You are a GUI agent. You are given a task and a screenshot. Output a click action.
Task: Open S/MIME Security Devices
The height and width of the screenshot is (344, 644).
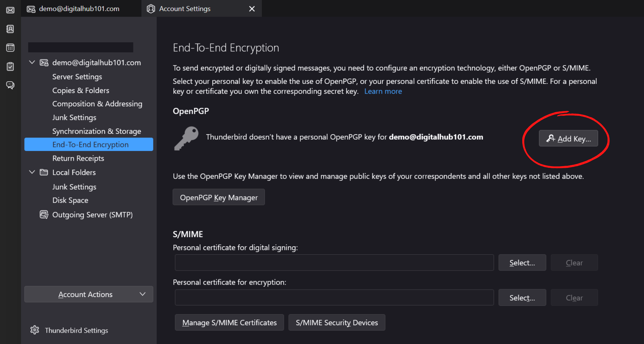(x=337, y=323)
